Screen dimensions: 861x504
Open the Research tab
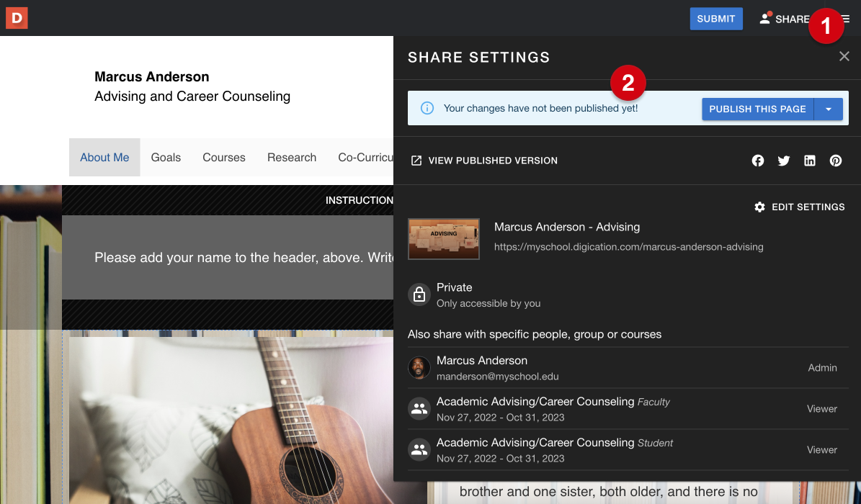tap(291, 157)
